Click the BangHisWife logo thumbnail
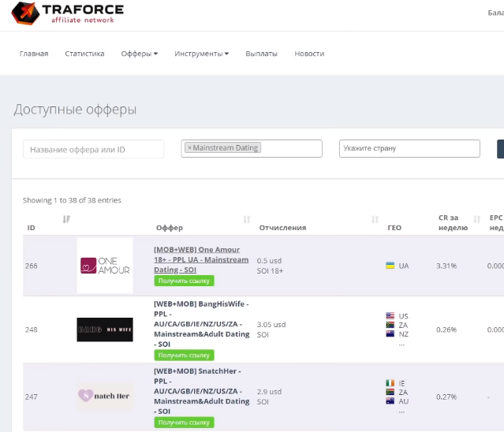The width and height of the screenshot is (504, 432). point(105,330)
